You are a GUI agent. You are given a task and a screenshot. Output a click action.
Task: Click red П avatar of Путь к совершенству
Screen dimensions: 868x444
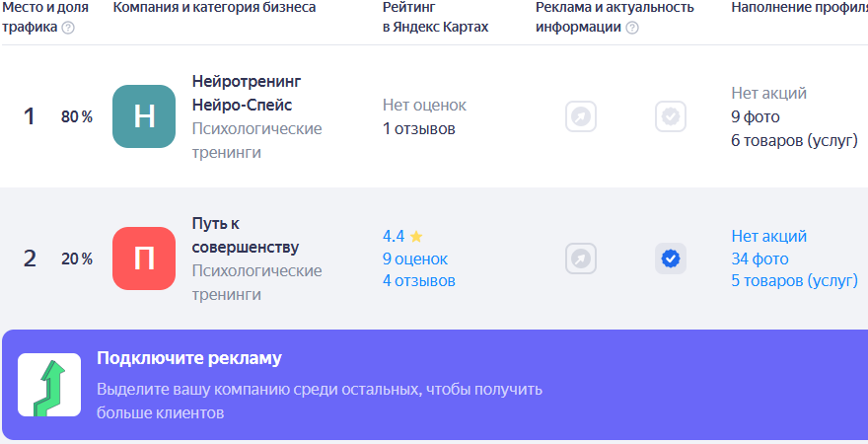pos(144,259)
